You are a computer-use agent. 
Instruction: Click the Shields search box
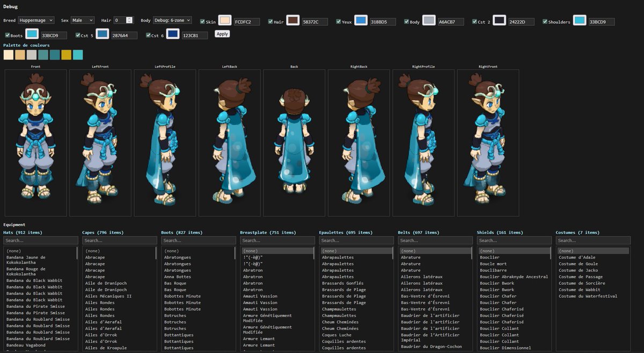coord(514,241)
